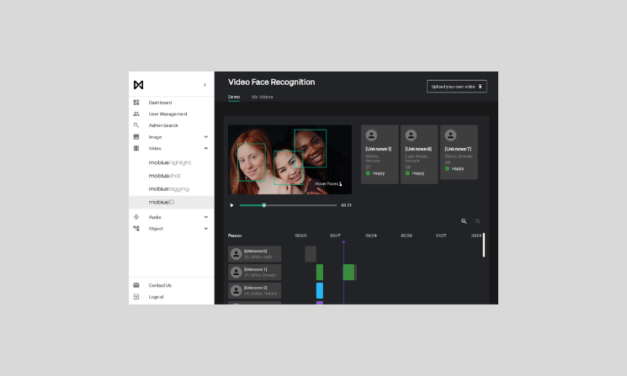Click the gray timeline segment for Unknown 0

[310, 254]
